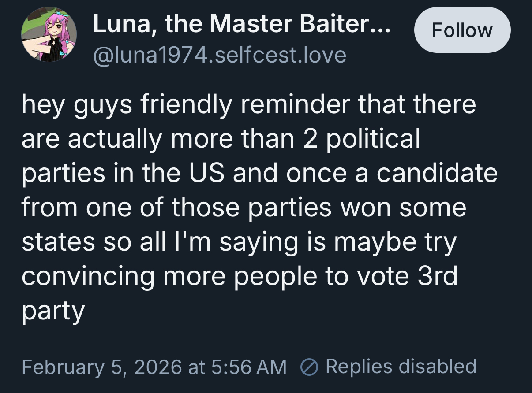Open the @luna1974.selfcest.love handle link

(x=219, y=55)
